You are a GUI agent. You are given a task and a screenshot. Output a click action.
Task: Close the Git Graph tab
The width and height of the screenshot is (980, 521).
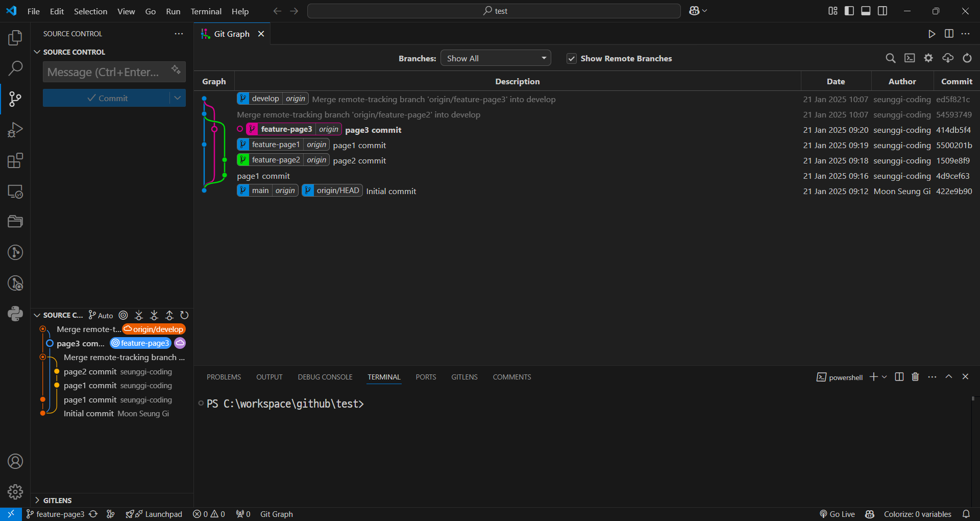click(261, 34)
